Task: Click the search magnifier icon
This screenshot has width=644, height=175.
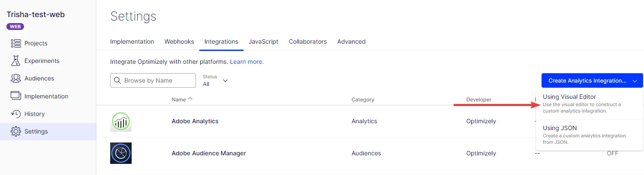Action: click(117, 80)
